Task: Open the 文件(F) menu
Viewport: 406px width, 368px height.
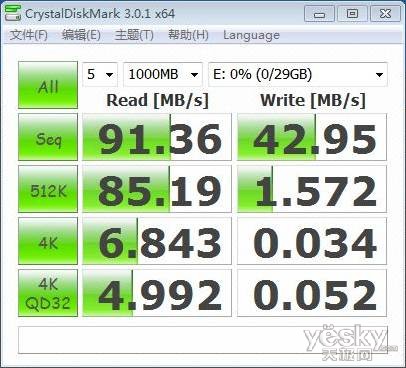Action: click(29, 35)
